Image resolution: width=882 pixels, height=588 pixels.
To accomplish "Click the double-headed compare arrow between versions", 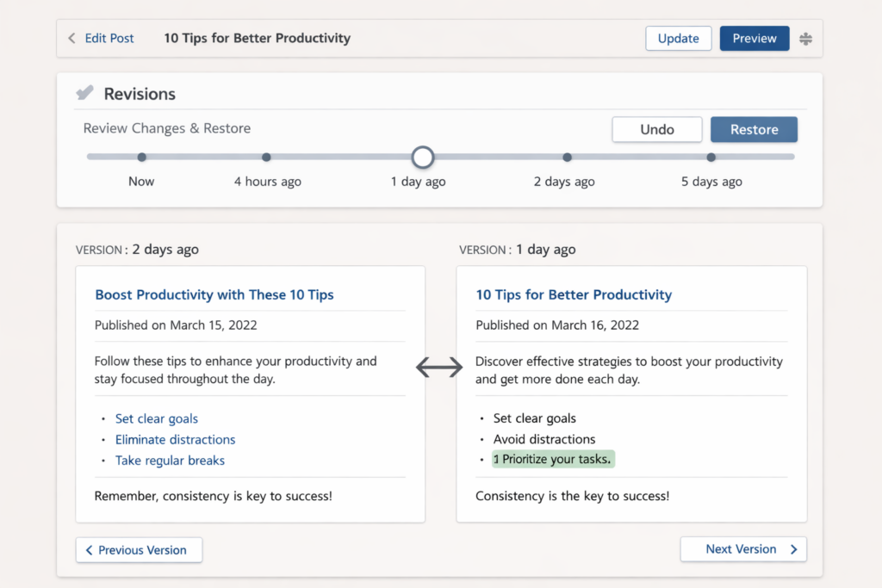I will [440, 368].
